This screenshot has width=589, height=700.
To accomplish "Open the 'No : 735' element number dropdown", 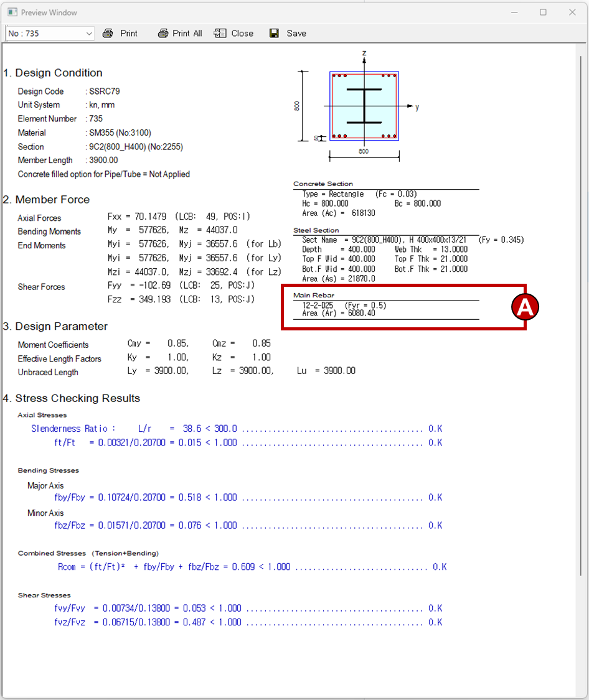I will [47, 33].
